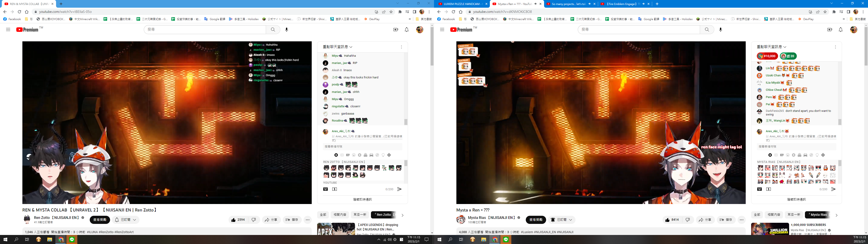This screenshot has height=244, width=868.
Task: Show more bookmarks chevron in Mysta Rias window
Action: [844, 19]
